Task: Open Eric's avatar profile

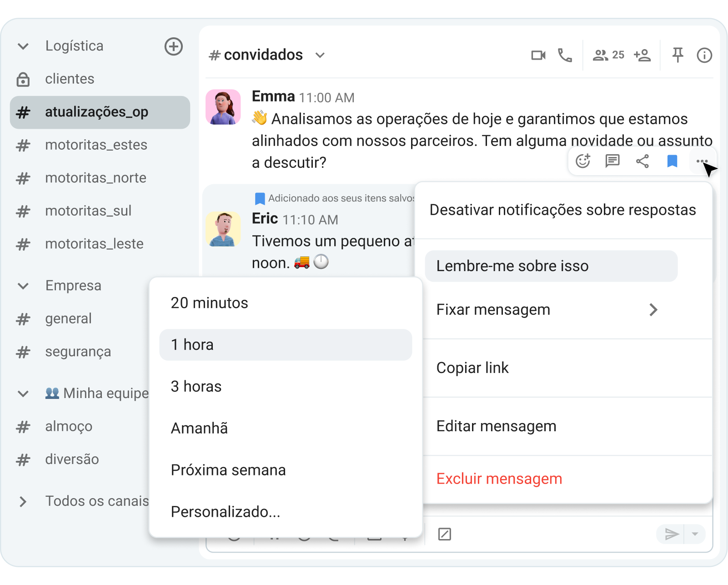Action: tap(223, 229)
